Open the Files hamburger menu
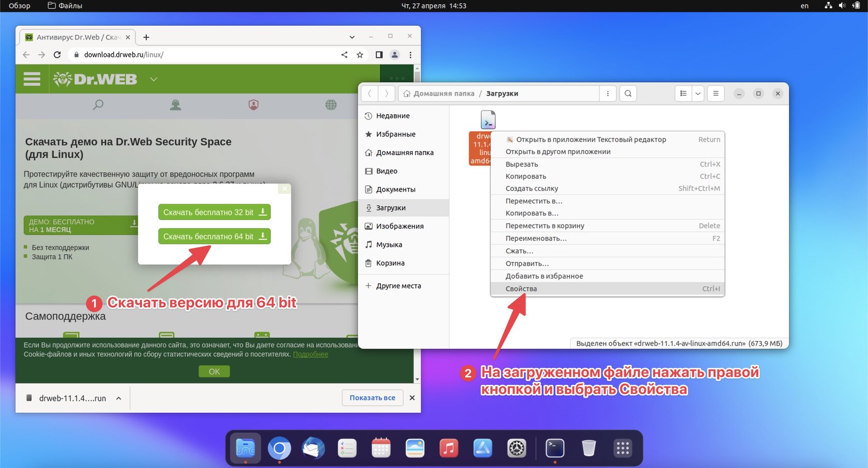Screen dimensions: 868x468 (716, 94)
